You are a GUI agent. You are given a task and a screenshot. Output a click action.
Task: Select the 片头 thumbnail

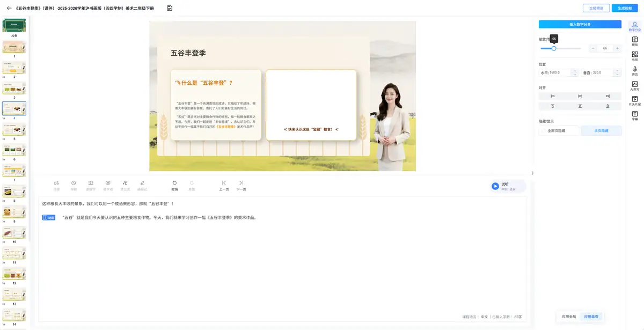tap(14, 25)
